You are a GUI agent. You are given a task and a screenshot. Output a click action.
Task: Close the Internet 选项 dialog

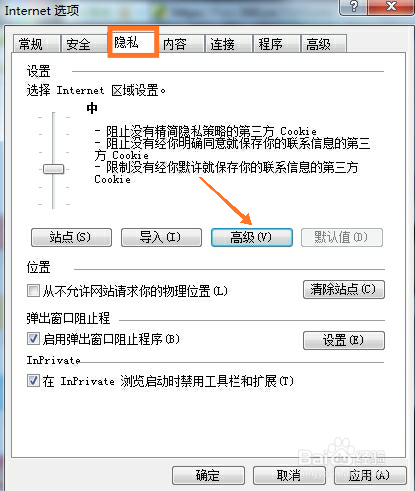point(391,6)
